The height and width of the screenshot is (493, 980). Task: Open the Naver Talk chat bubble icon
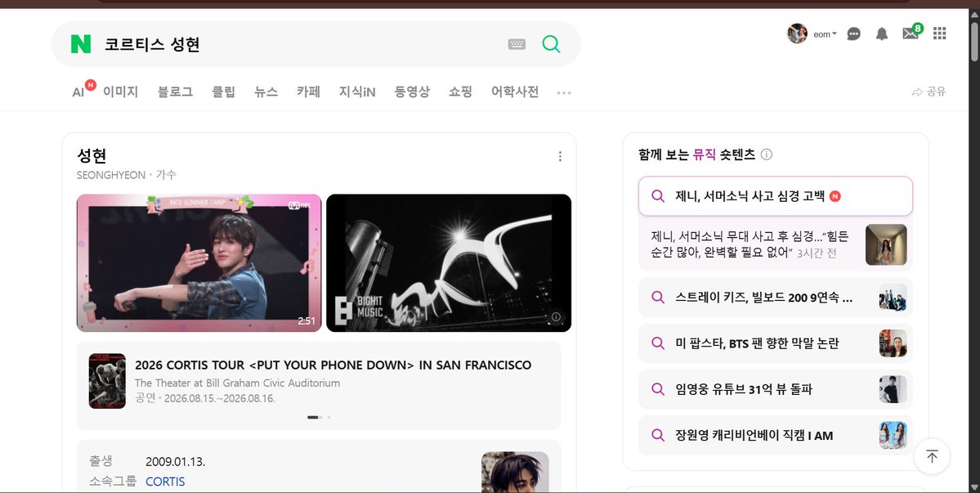(x=854, y=34)
